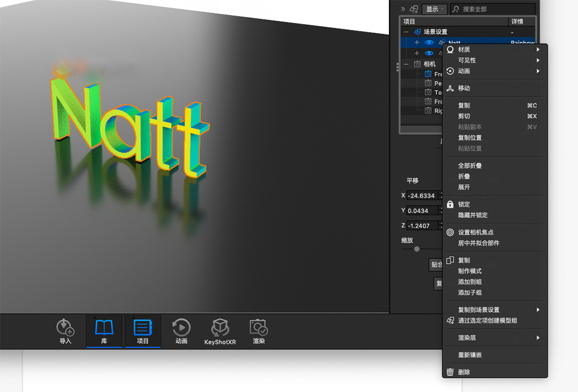Screen dimensions: 578x392
Task: Toggle the 项目 (Project) panel icon
Action: [x=143, y=331]
